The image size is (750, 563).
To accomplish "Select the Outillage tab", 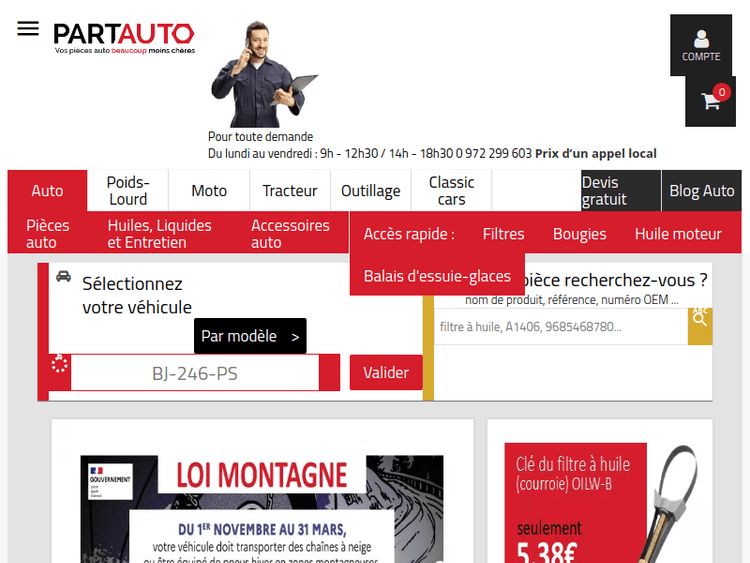I will coord(371,190).
